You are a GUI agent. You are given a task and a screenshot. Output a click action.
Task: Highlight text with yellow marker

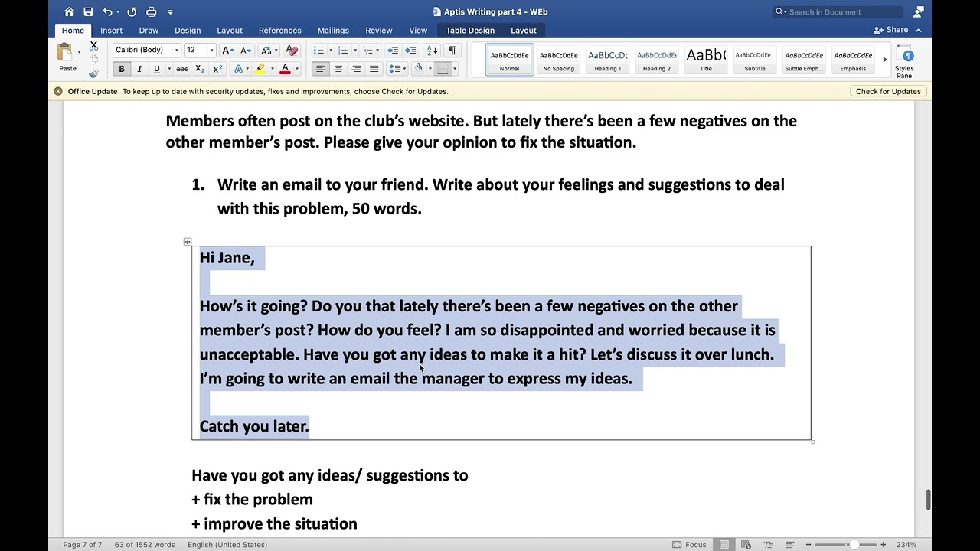click(260, 69)
